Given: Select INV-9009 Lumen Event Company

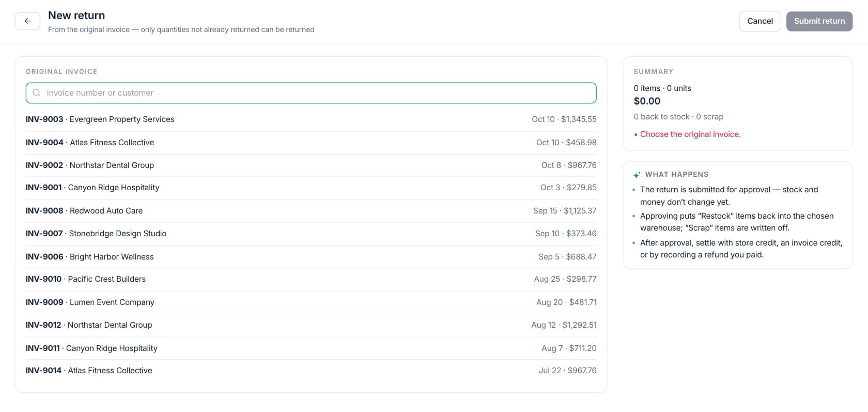Looking at the screenshot, I should pos(311,302).
